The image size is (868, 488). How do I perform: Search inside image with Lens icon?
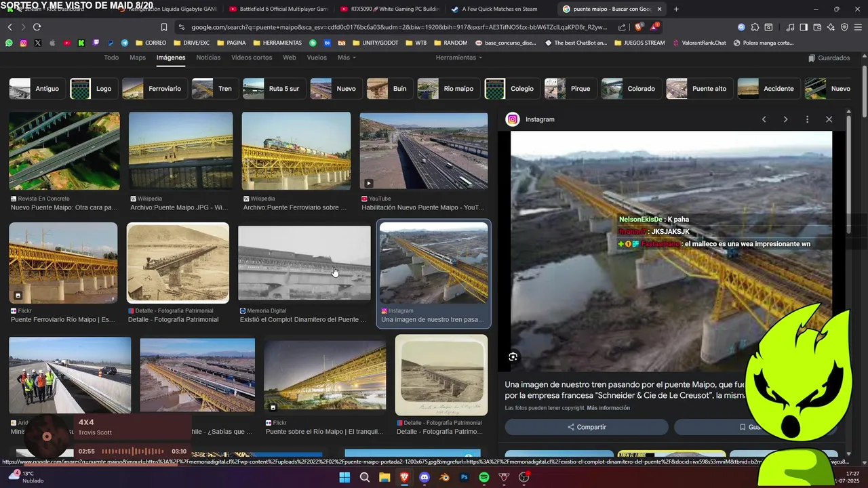(513, 357)
